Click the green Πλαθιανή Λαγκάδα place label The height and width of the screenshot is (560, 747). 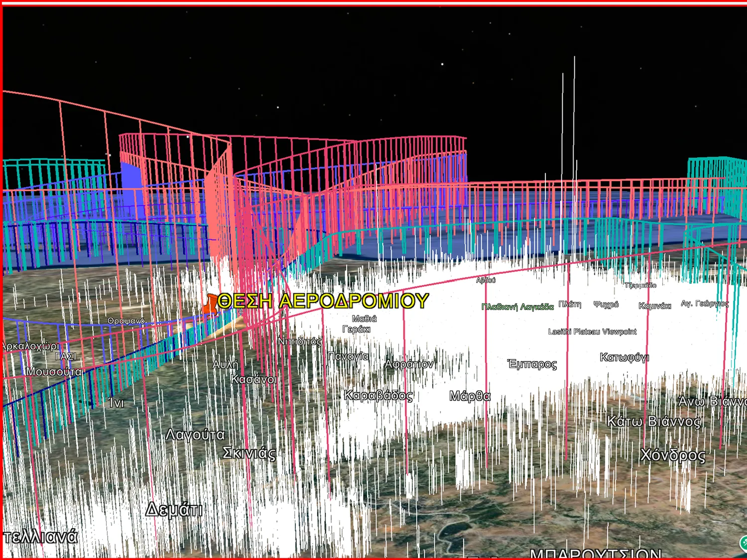tap(517, 307)
